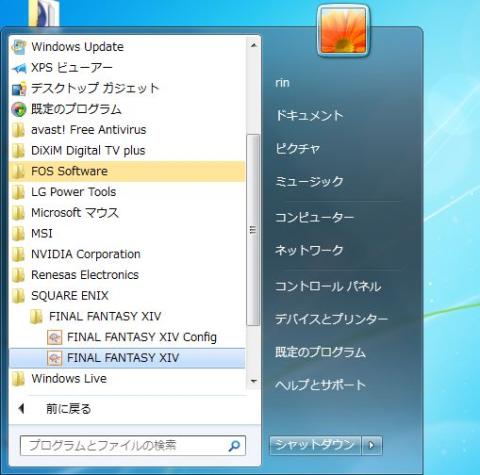
Task: Click the DiXiM Digital TV plus folder icon
Action: (18, 151)
